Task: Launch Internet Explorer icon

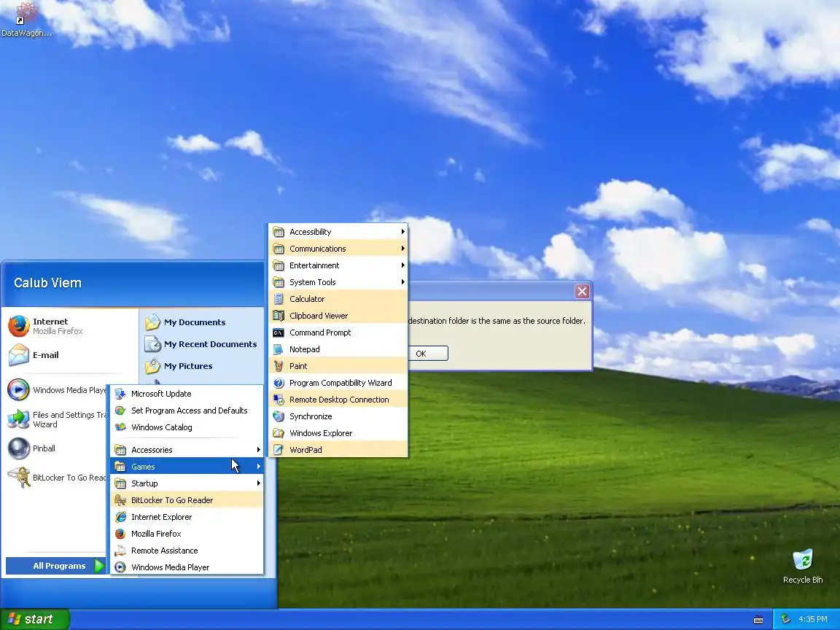Action: pyautogui.click(x=120, y=517)
